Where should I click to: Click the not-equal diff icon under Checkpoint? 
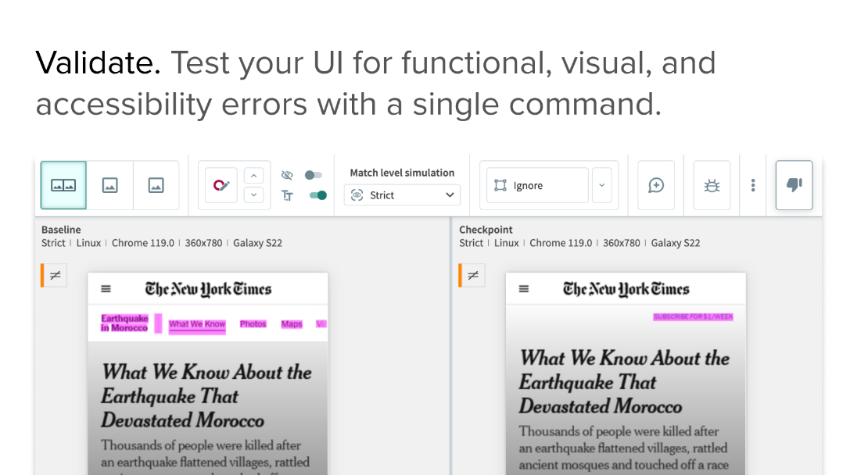click(x=473, y=275)
